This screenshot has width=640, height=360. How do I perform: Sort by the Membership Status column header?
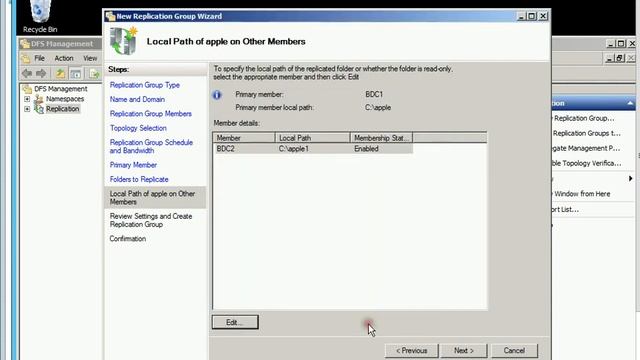pos(382,138)
